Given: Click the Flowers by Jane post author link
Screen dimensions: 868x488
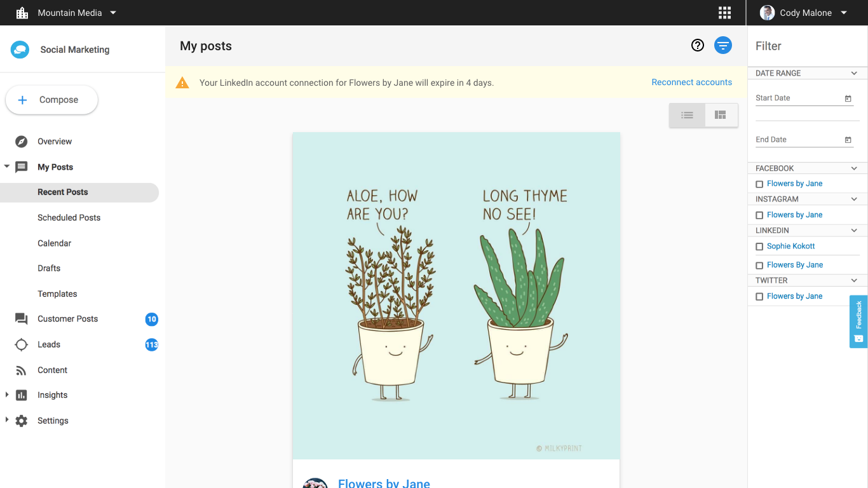Looking at the screenshot, I should point(384,484).
